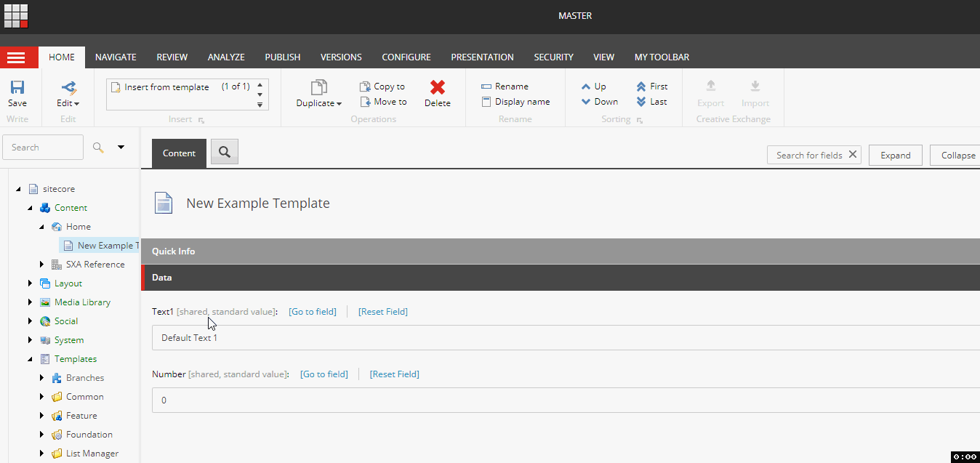Click the Edit icon in ribbon
The height and width of the screenshot is (463, 980).
[x=68, y=87]
